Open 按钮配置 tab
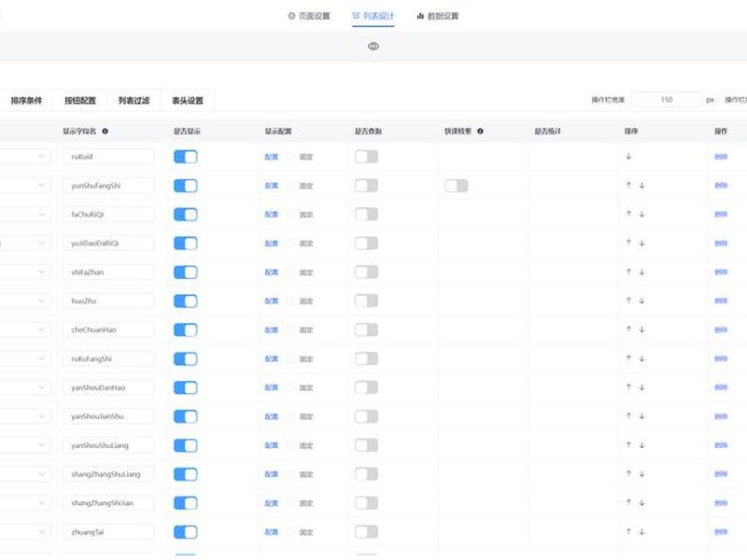747x560 pixels. click(80, 101)
